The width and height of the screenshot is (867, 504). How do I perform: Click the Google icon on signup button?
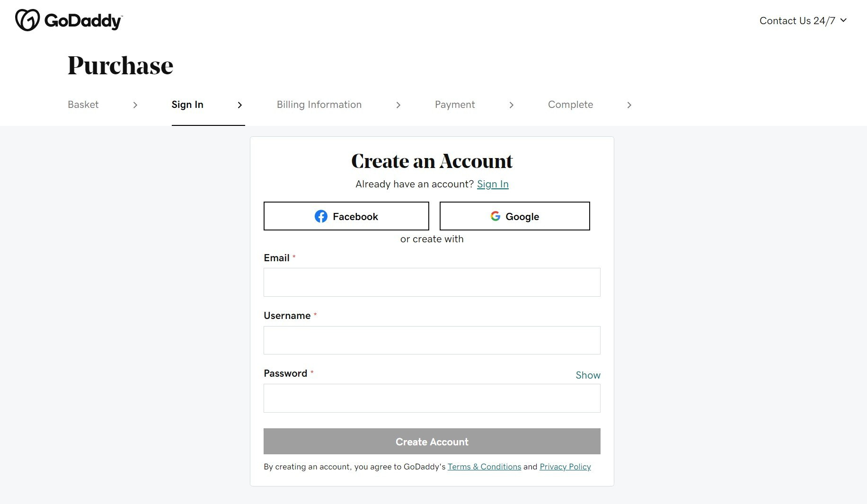coord(495,216)
